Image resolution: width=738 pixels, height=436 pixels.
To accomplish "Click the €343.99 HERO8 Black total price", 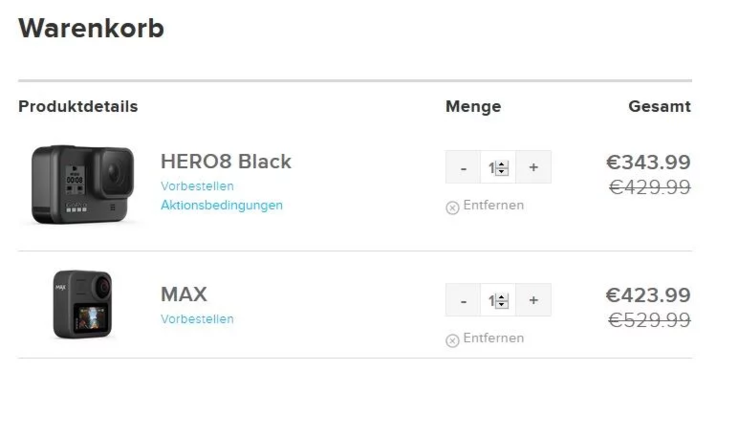I will tap(648, 162).
